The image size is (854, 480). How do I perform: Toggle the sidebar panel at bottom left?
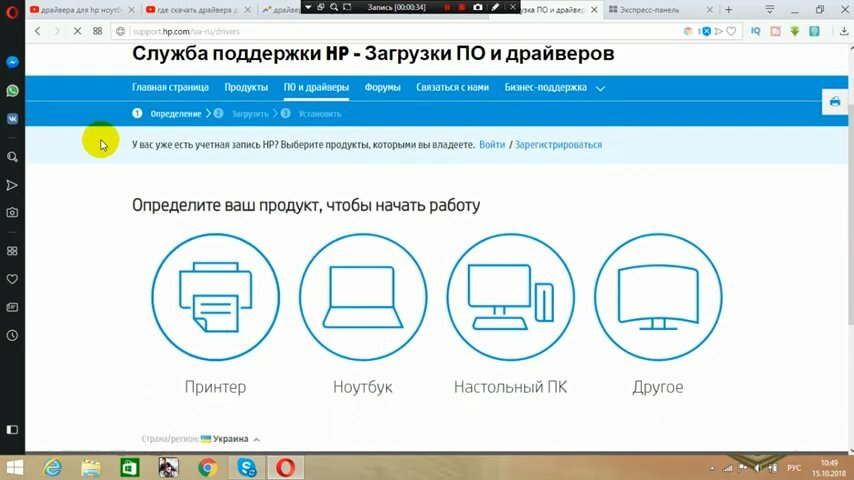(12, 430)
